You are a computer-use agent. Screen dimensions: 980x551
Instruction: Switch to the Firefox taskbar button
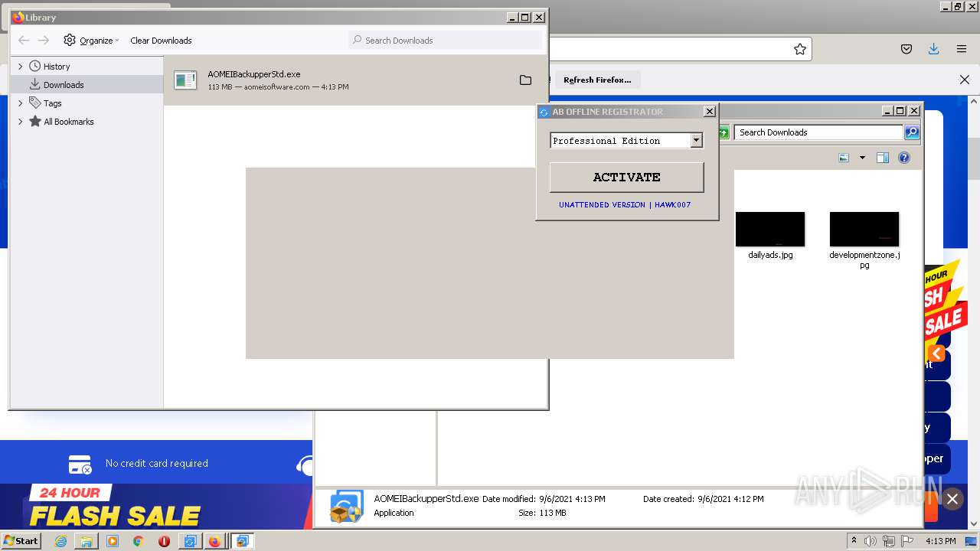click(215, 541)
